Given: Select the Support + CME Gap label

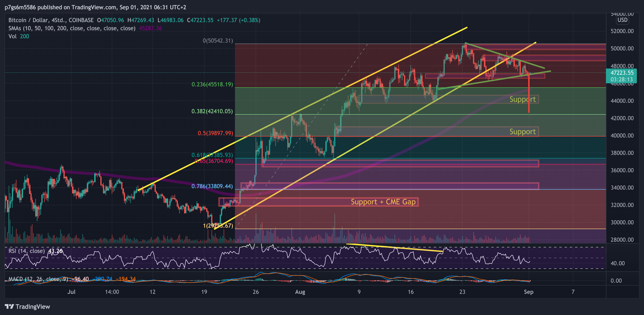Looking at the screenshot, I should [x=383, y=202].
